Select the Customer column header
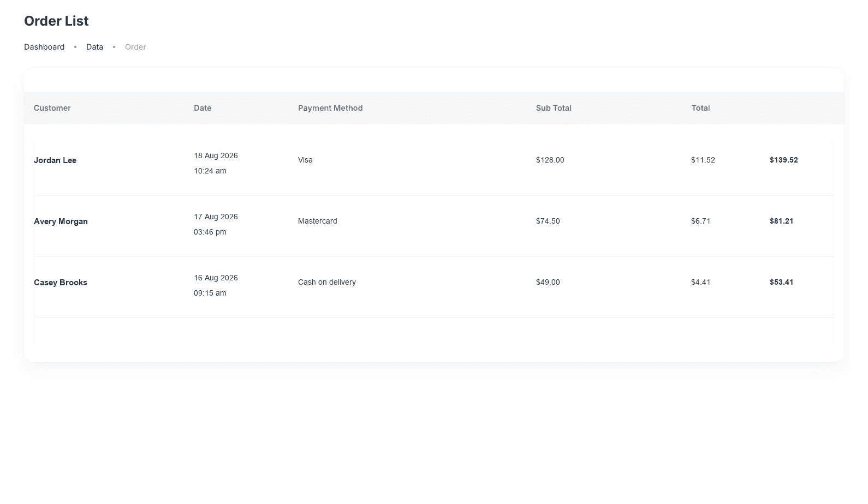The height and width of the screenshot is (504, 868). tap(52, 108)
